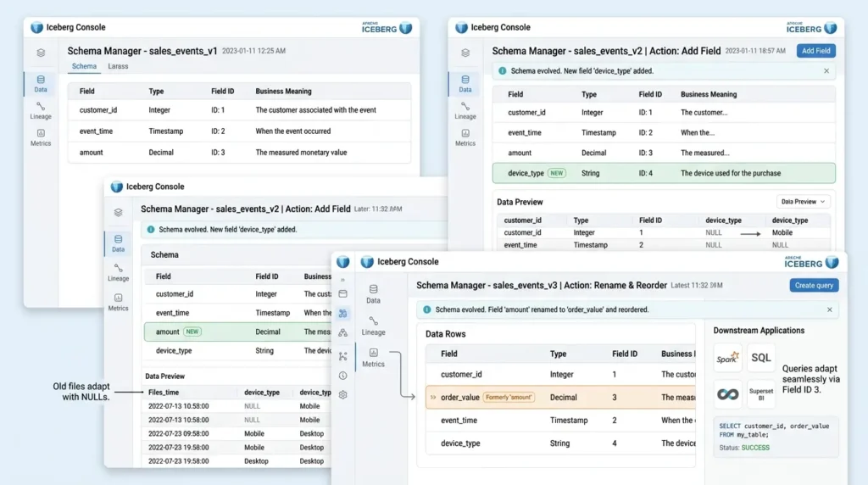
Task: Click the "Formerly 'amount'" badge
Action: pyautogui.click(x=509, y=397)
